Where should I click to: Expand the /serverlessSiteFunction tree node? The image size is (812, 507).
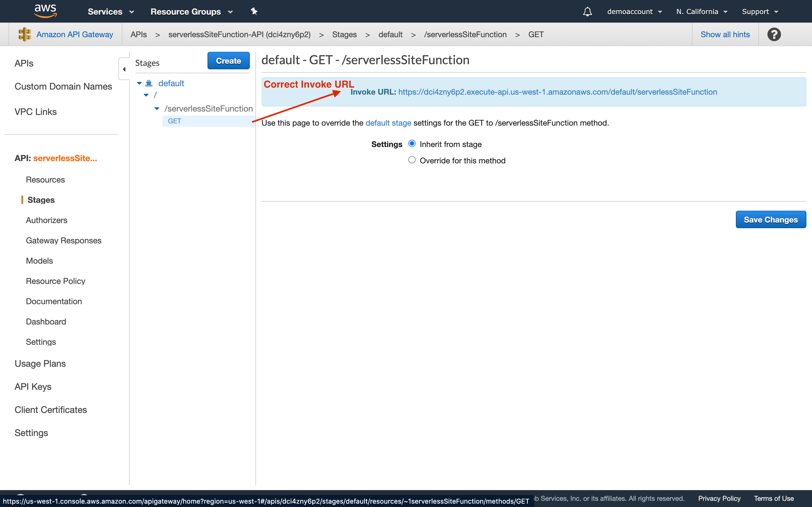coord(157,108)
